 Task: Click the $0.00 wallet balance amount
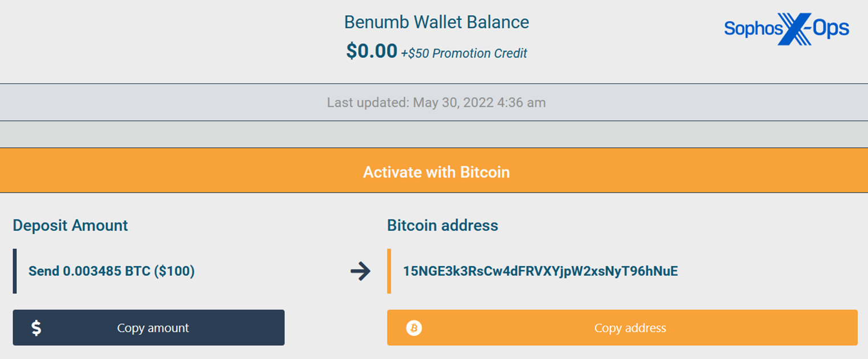click(x=371, y=51)
